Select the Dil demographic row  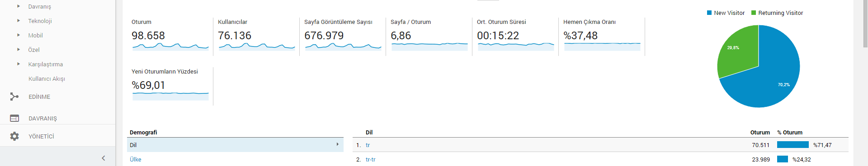pyautogui.click(x=235, y=145)
